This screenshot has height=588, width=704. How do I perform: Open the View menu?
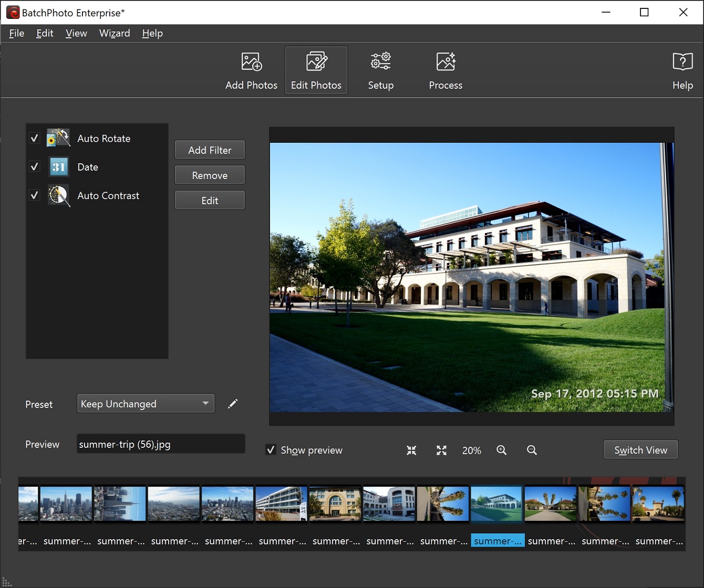[x=76, y=33]
